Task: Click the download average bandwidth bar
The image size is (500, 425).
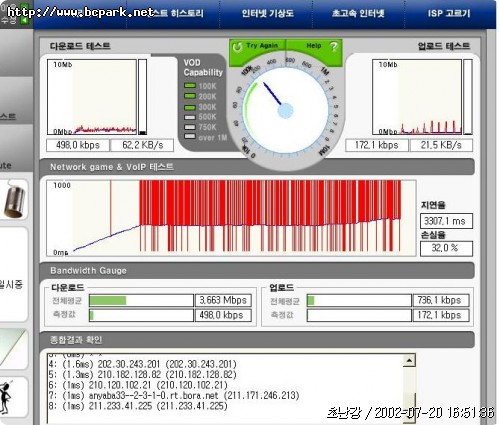Action: point(141,300)
